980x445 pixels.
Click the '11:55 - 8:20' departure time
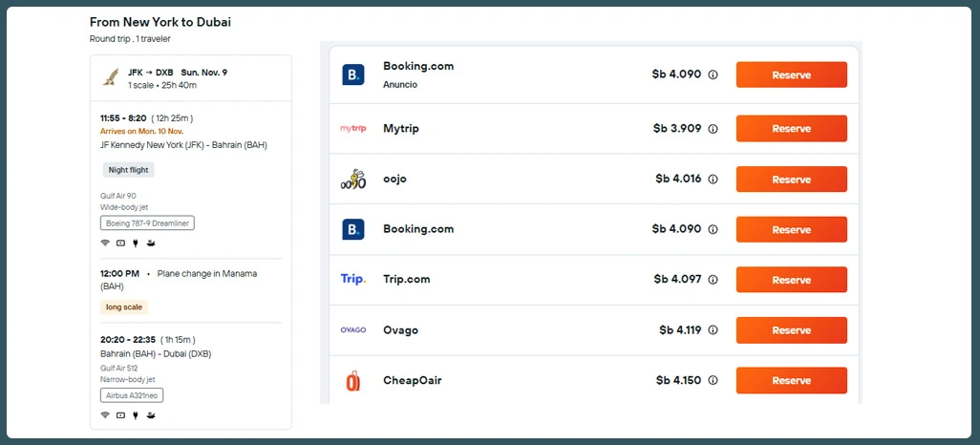click(x=123, y=118)
